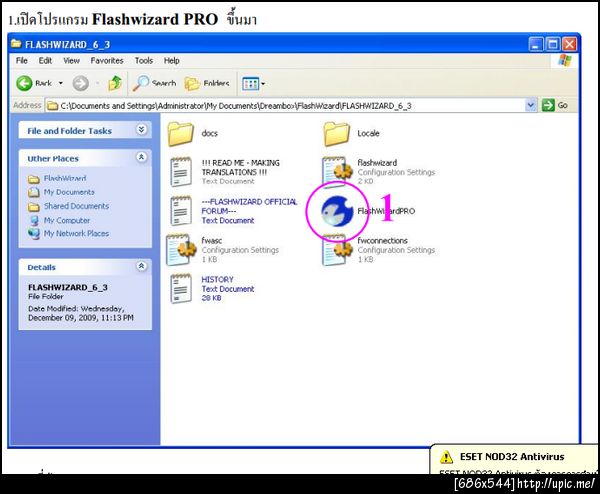Image resolution: width=600 pixels, height=494 pixels.
Task: Click the green Go button
Action: pyautogui.click(x=555, y=105)
